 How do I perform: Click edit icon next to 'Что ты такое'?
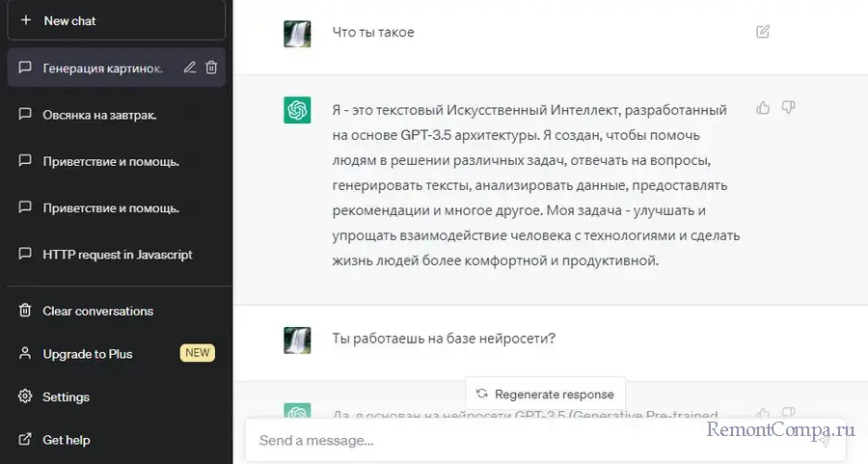pyautogui.click(x=763, y=32)
